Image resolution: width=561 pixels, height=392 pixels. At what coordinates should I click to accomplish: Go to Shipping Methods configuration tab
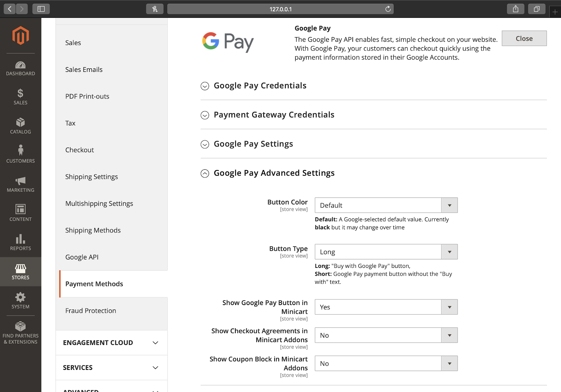coord(93,230)
